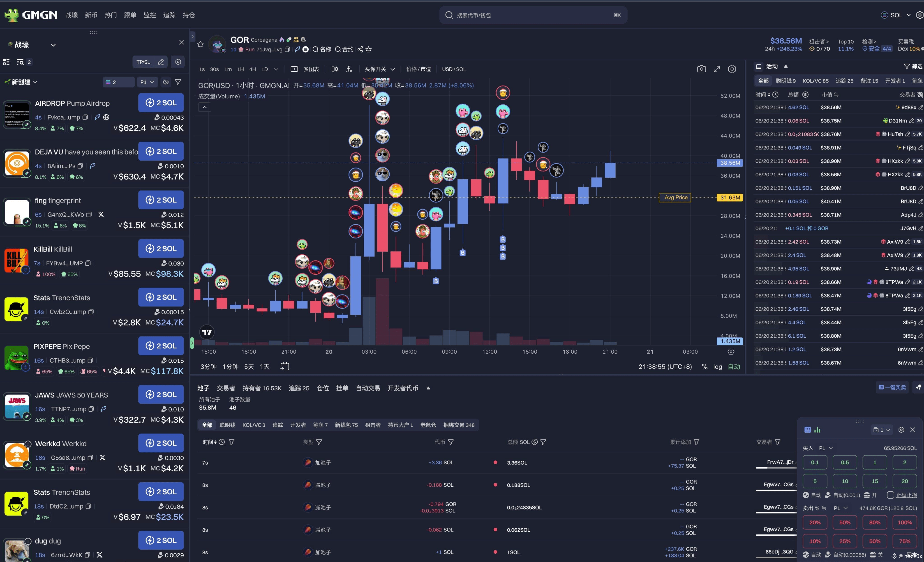Click the TP/SL button
The height and width of the screenshot is (562, 924).
click(x=143, y=62)
